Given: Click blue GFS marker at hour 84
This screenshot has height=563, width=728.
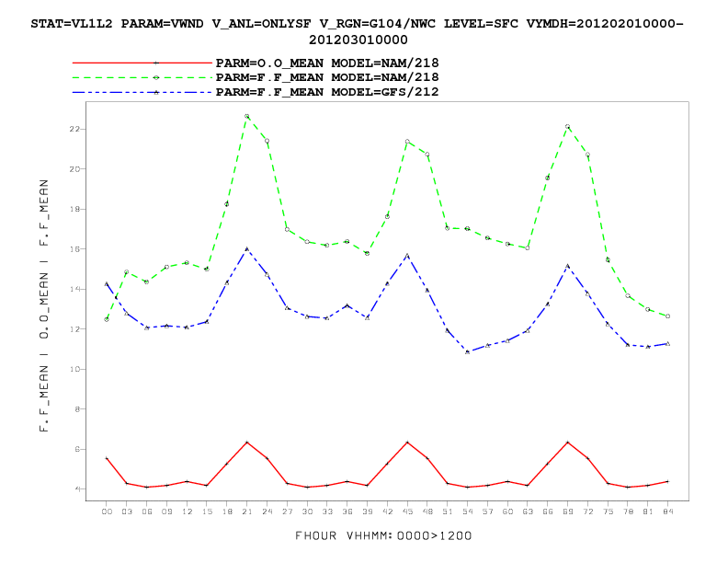Looking at the screenshot, I should tap(668, 344).
